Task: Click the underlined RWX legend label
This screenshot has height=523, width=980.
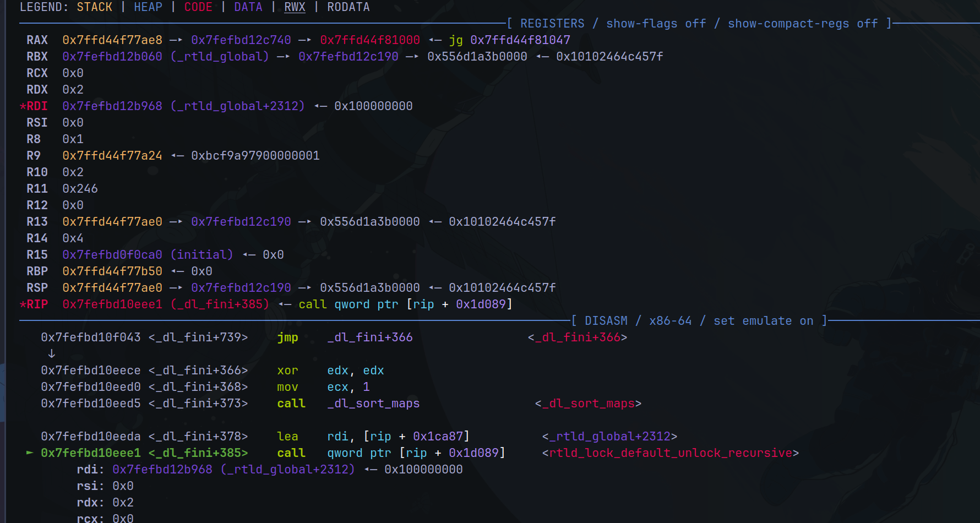Action: [x=295, y=7]
